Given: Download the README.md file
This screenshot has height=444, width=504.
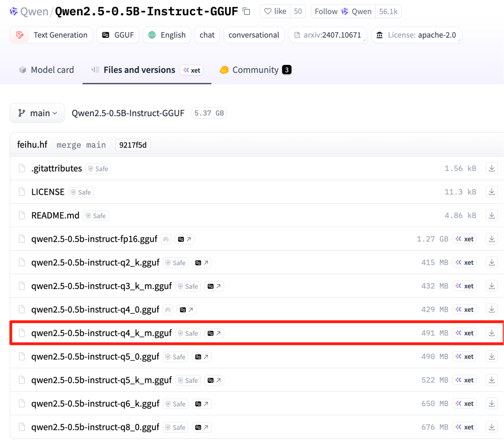Looking at the screenshot, I should [x=491, y=215].
